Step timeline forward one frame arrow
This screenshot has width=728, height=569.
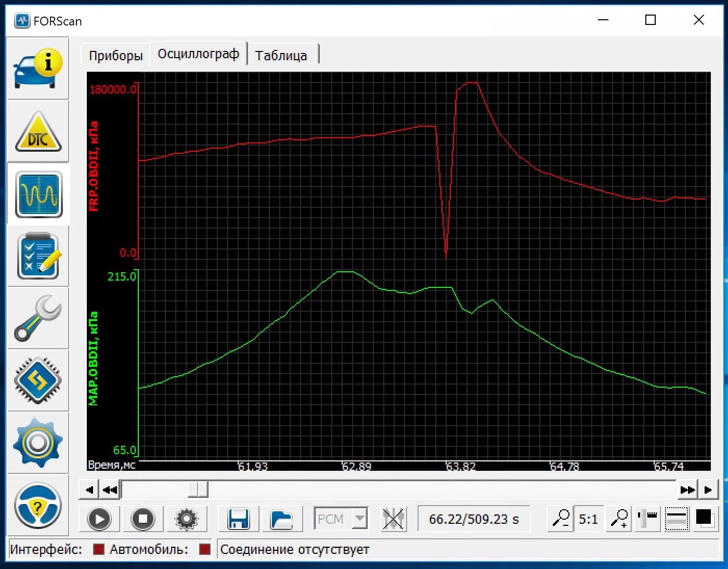pos(708,489)
